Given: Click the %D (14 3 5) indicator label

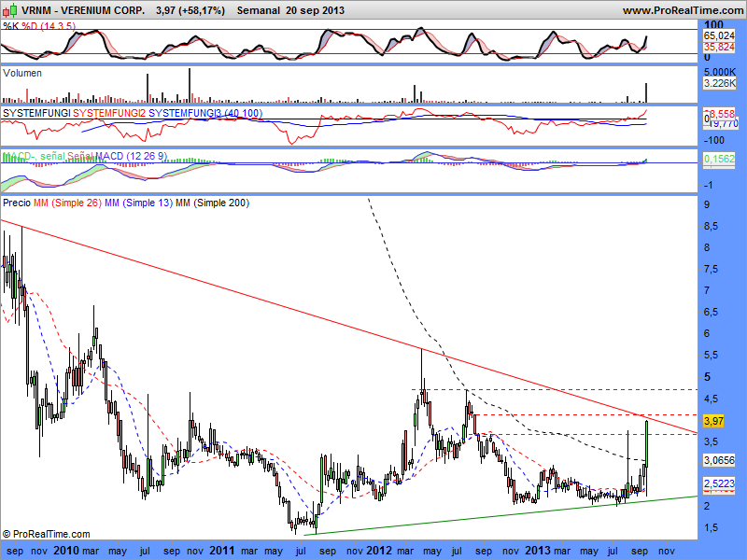Looking at the screenshot, I should [x=49, y=26].
